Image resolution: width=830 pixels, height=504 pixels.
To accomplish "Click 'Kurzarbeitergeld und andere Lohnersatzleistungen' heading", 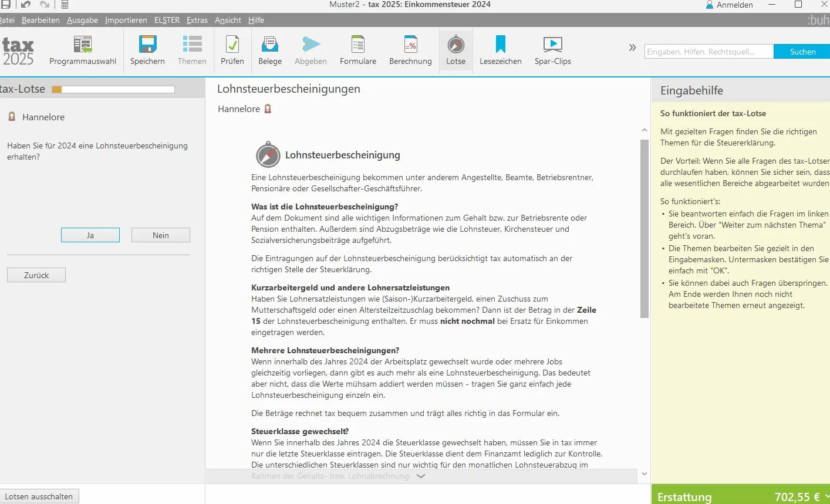I will click(x=350, y=287).
